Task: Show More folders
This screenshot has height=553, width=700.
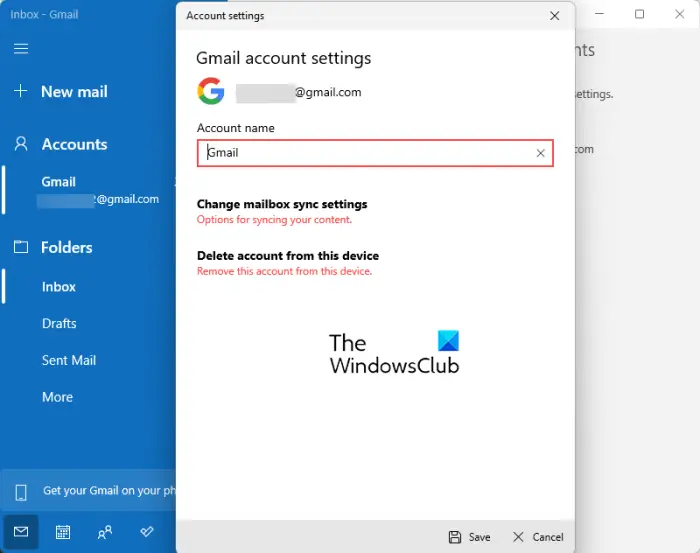Action: pos(57,397)
